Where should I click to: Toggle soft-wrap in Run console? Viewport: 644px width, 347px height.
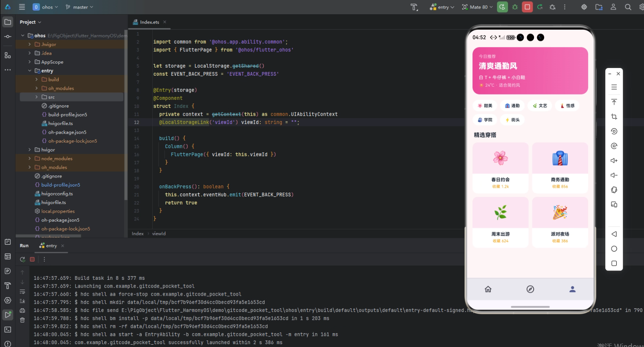coord(22,292)
